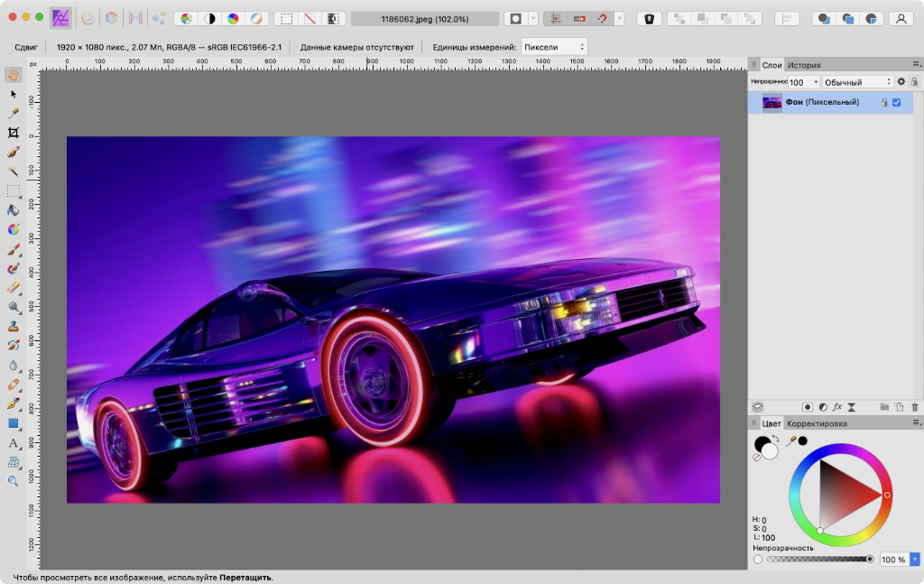This screenshot has width=924, height=584.
Task: Click the Assistant manager button
Action: 650,18
